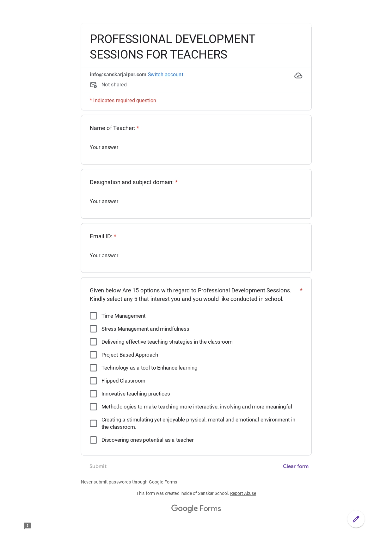Viewport: 392px width, 555px height.
Task: Check the Time Management option
Action: 94,316
